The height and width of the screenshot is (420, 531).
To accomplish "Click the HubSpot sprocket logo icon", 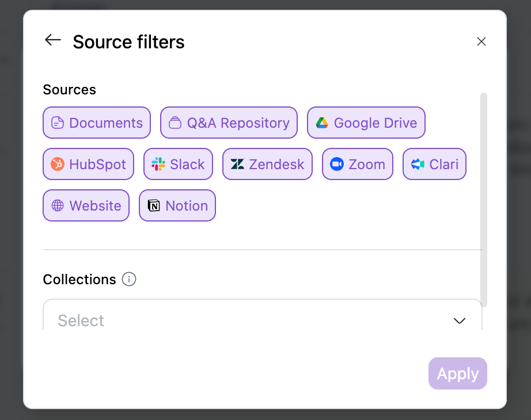I will 58,165.
